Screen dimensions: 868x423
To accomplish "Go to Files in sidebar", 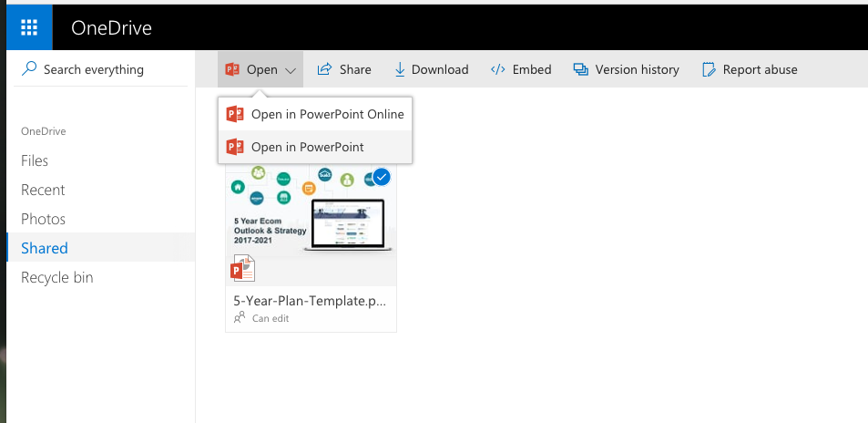I will pos(35,160).
